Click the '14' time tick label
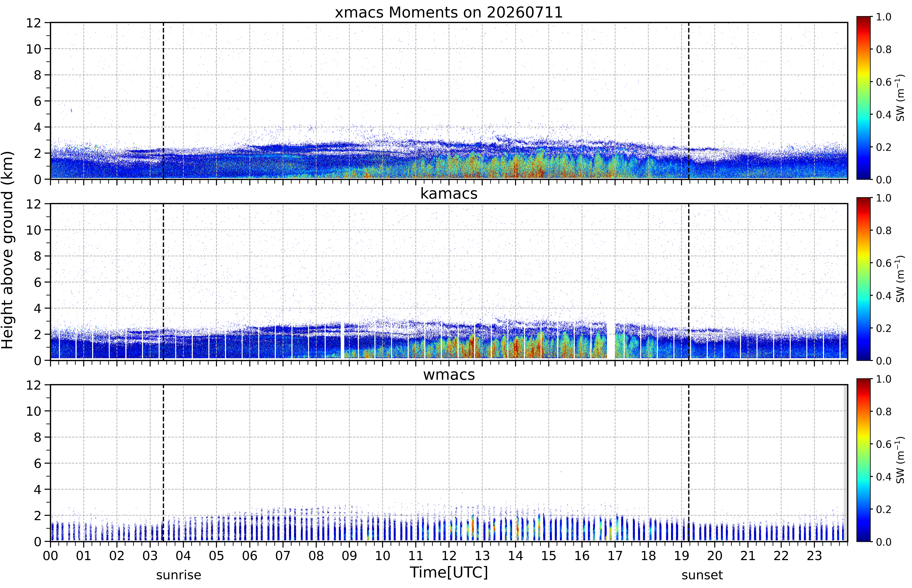Image resolution: width=912 pixels, height=588 pixels. (x=516, y=556)
